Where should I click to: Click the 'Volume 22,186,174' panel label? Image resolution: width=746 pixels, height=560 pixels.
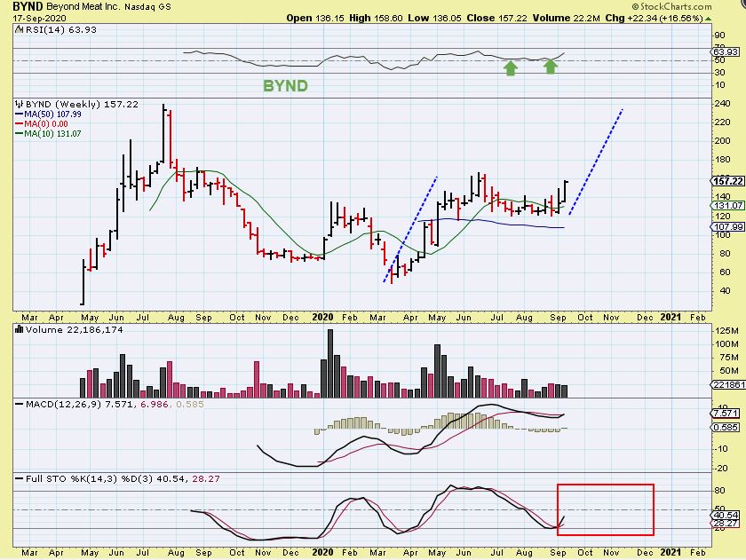click(x=75, y=329)
